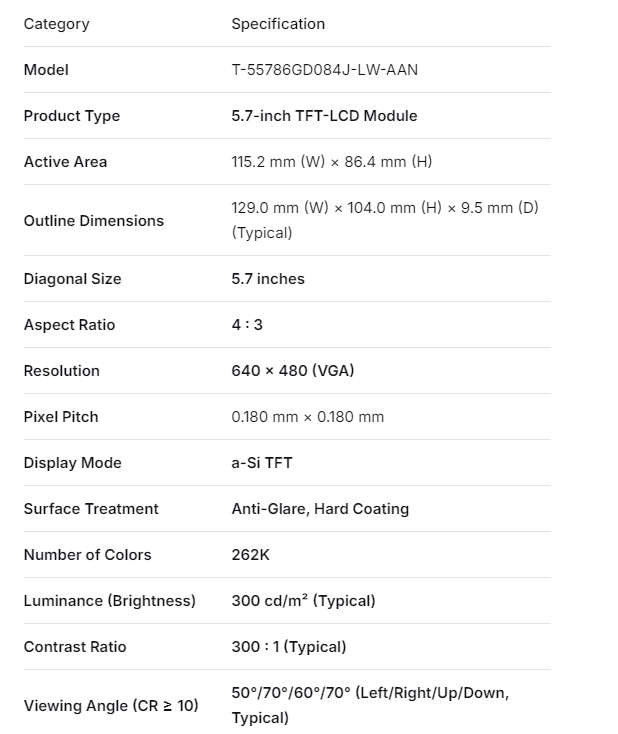Click the Specification column header
Viewport: 618px width, 734px height.
[x=278, y=24]
